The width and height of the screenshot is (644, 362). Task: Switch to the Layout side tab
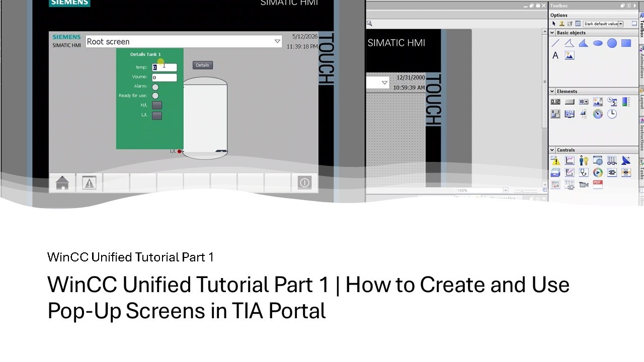[x=641, y=101]
